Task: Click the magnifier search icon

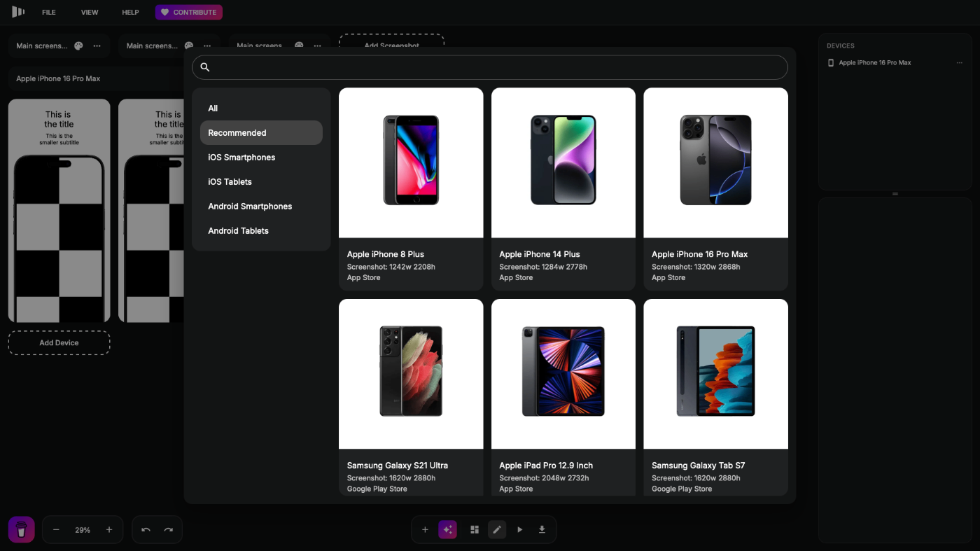Action: click(x=205, y=67)
